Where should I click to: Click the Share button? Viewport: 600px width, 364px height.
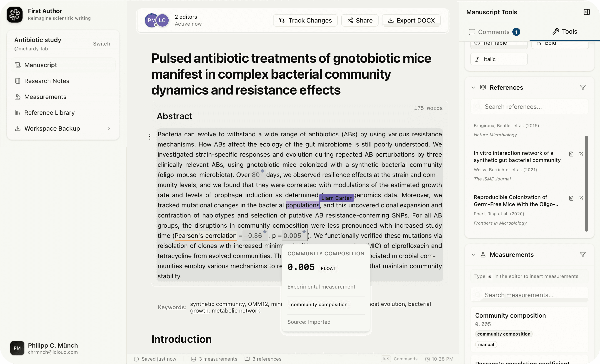click(360, 20)
